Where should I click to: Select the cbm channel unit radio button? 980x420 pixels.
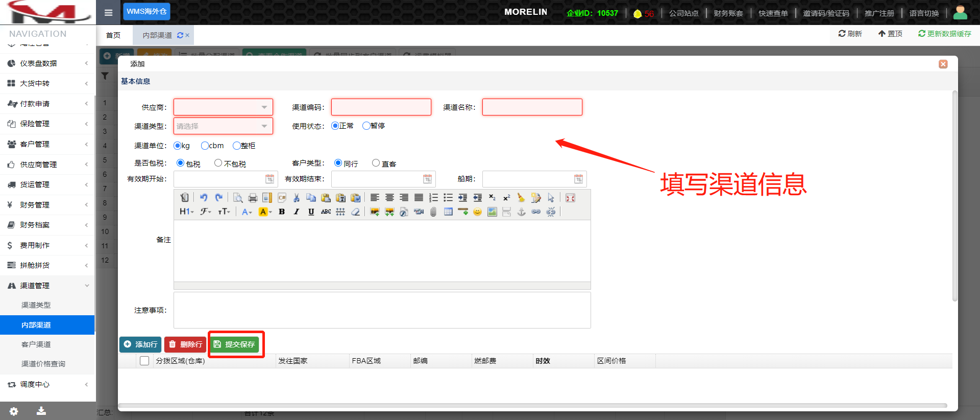coord(205,146)
